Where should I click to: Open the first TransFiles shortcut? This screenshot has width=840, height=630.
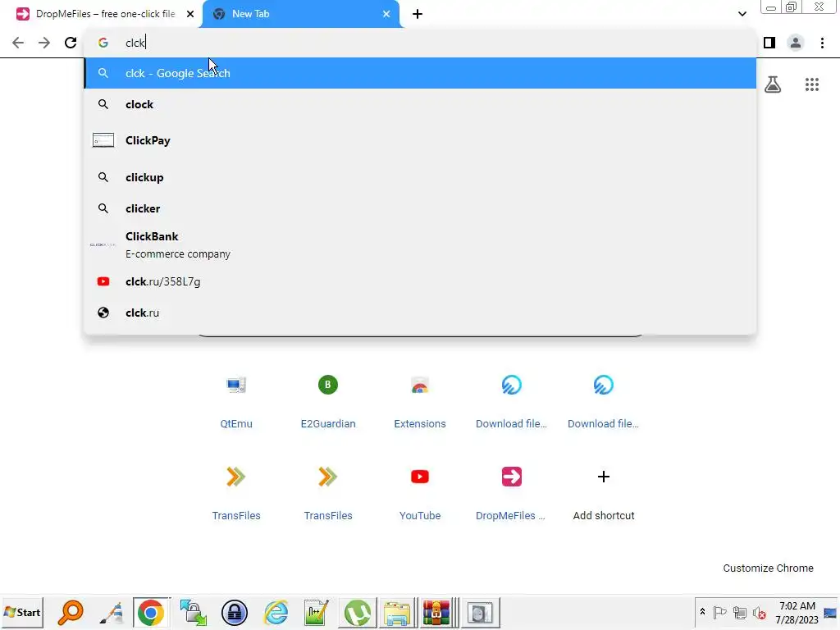click(x=236, y=493)
